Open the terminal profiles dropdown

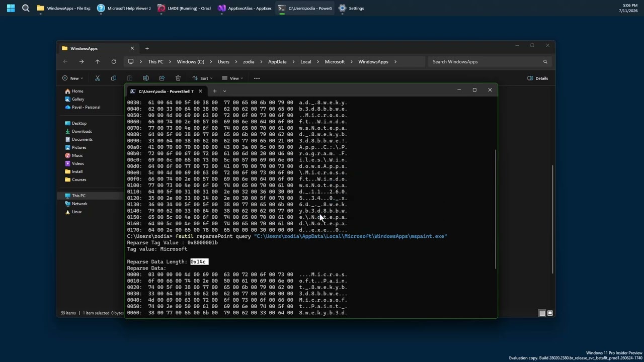point(224,91)
